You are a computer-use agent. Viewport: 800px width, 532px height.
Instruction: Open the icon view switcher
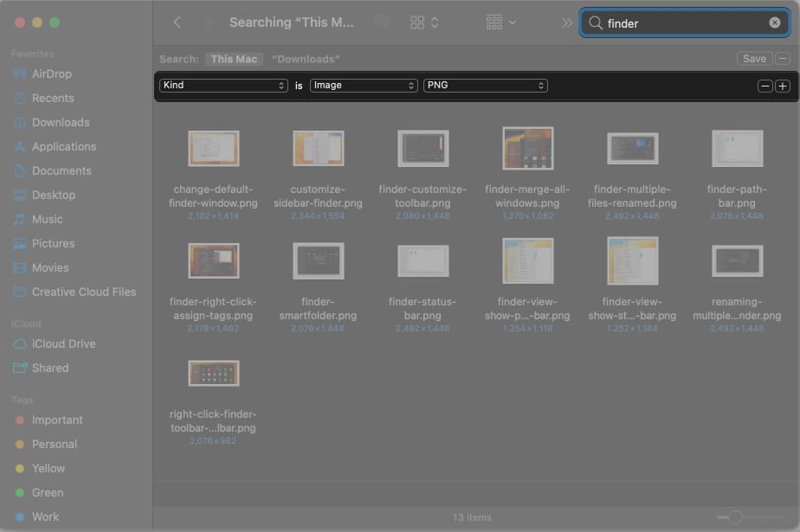[424, 22]
